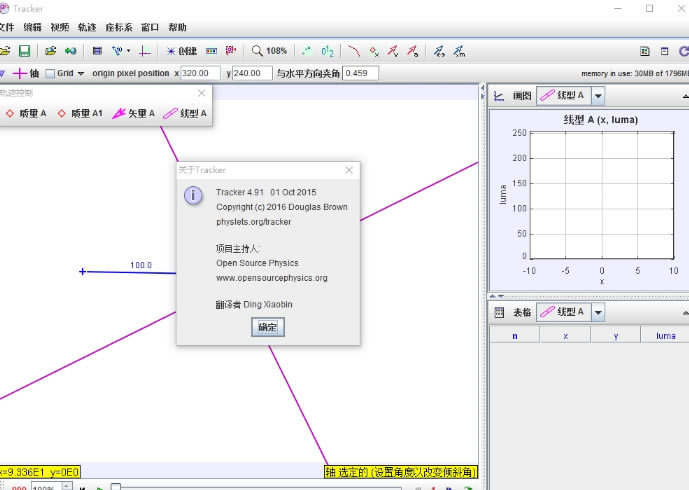
Task: Click the magnifier zoom icon
Action: point(257,50)
